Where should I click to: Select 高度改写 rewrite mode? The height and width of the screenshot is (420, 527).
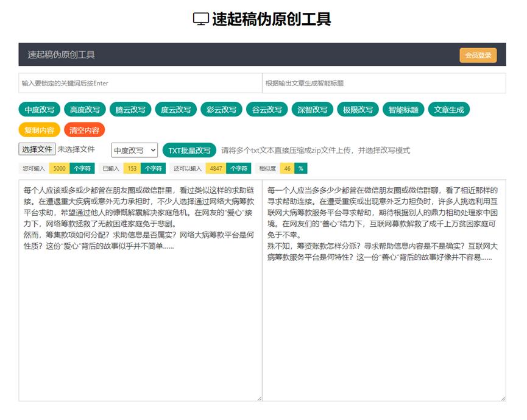click(83, 110)
